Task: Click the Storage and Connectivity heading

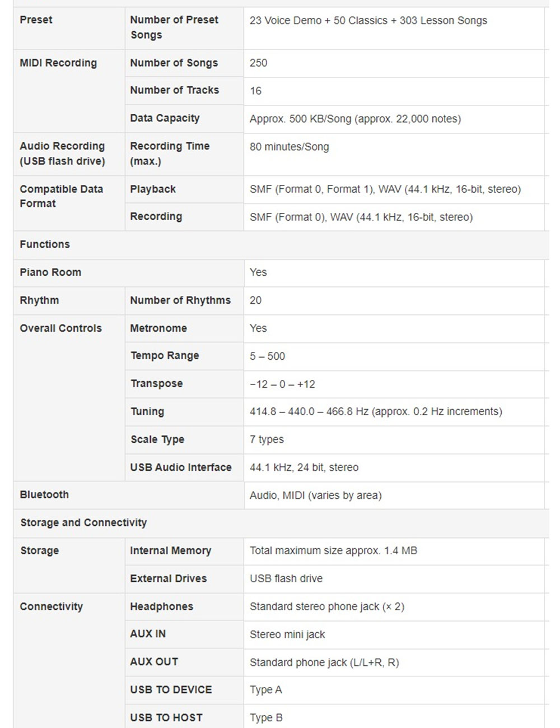Action: pyautogui.click(x=83, y=523)
